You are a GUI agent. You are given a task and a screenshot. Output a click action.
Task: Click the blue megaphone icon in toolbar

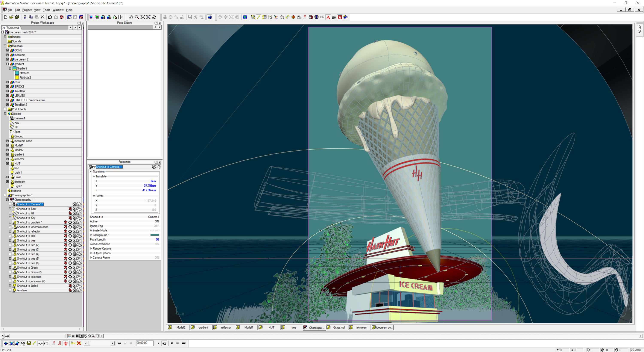210,17
